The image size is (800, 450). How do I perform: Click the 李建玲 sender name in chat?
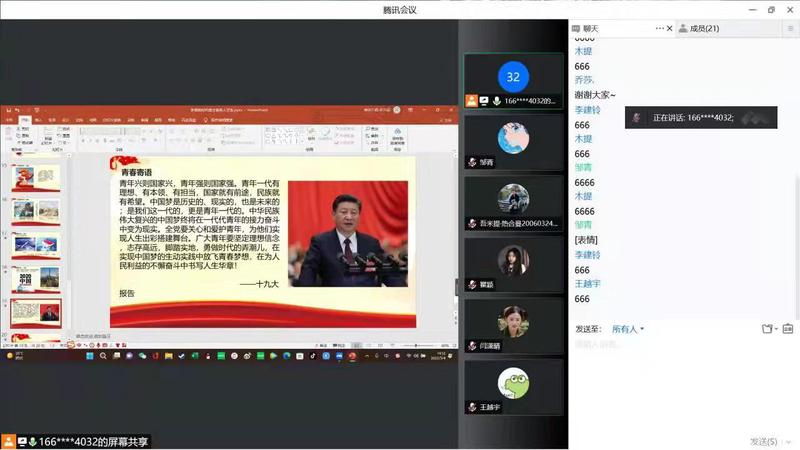587,109
